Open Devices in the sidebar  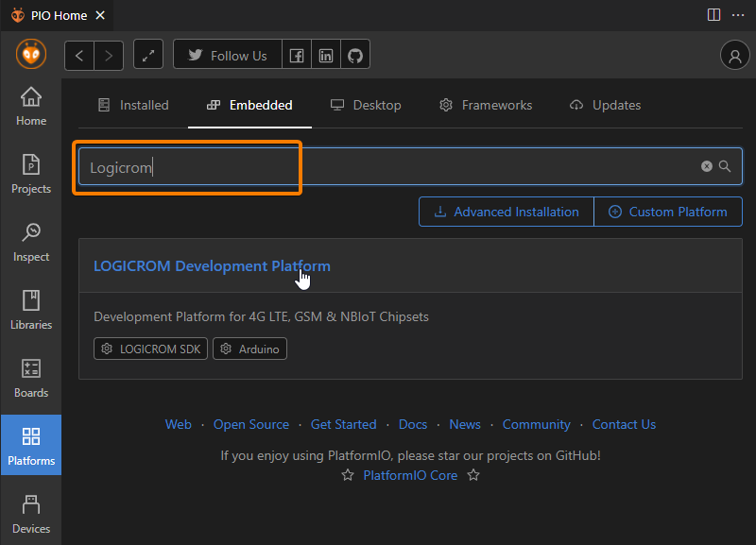pos(31,514)
